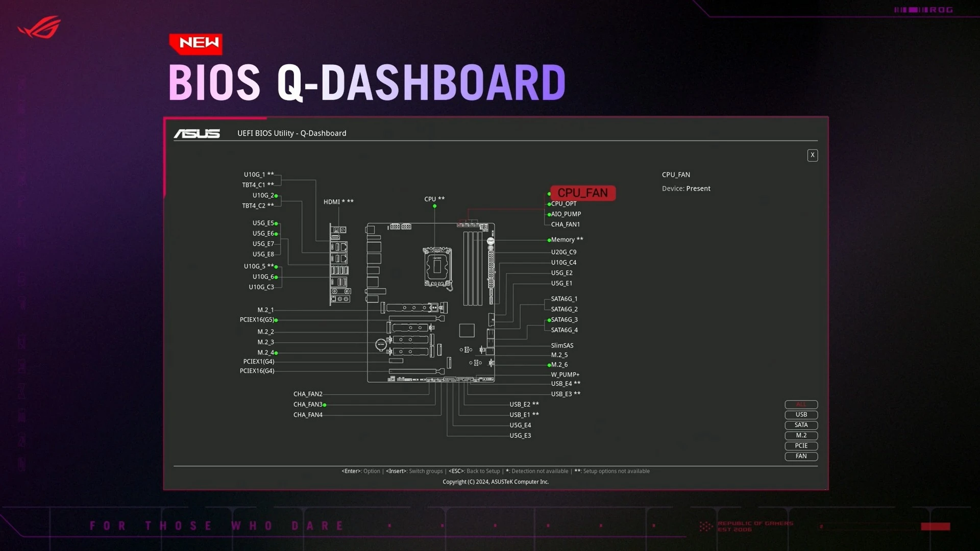Click the ASUS logo in header

(197, 134)
